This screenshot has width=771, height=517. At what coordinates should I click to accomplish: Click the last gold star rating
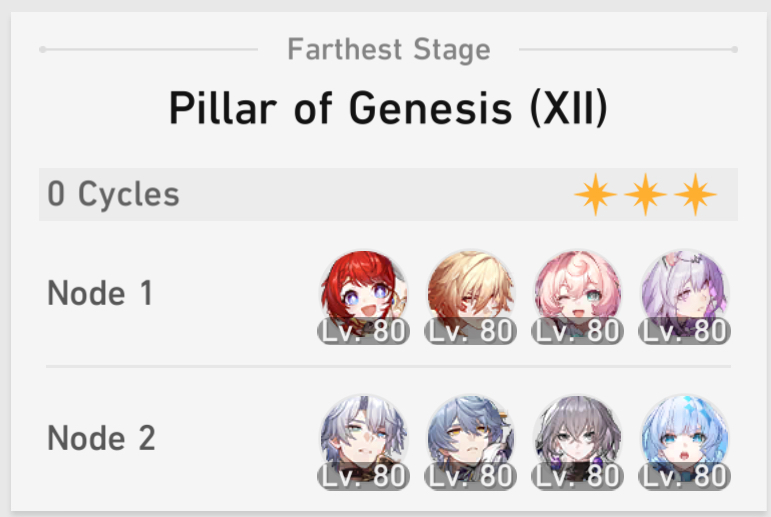point(695,194)
